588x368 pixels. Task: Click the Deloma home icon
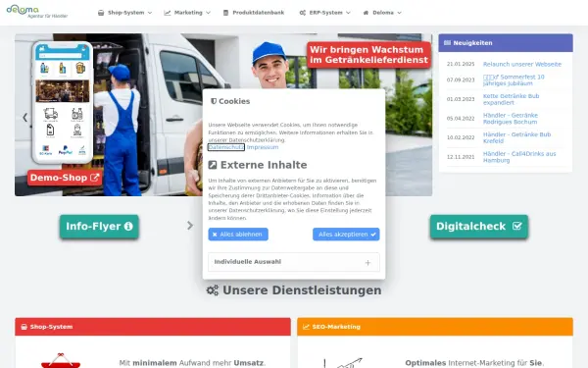click(366, 13)
